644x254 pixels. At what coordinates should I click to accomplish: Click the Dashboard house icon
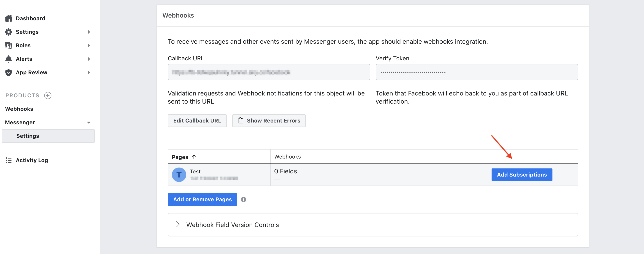[9, 18]
